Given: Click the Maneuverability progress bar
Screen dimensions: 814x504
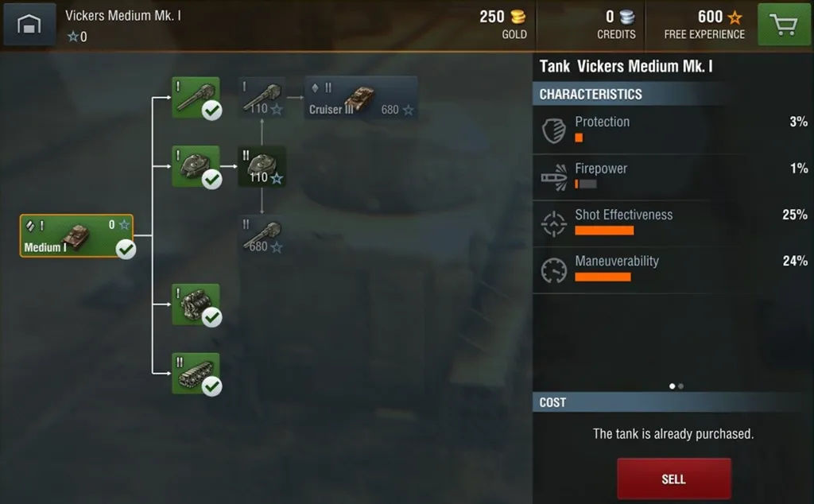Looking at the screenshot, I should click(x=603, y=277).
